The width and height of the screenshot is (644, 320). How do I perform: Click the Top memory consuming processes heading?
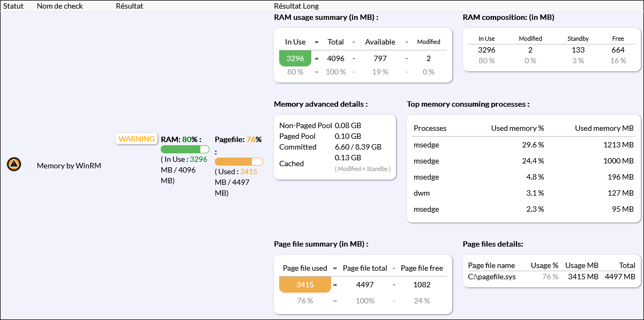[x=468, y=104]
